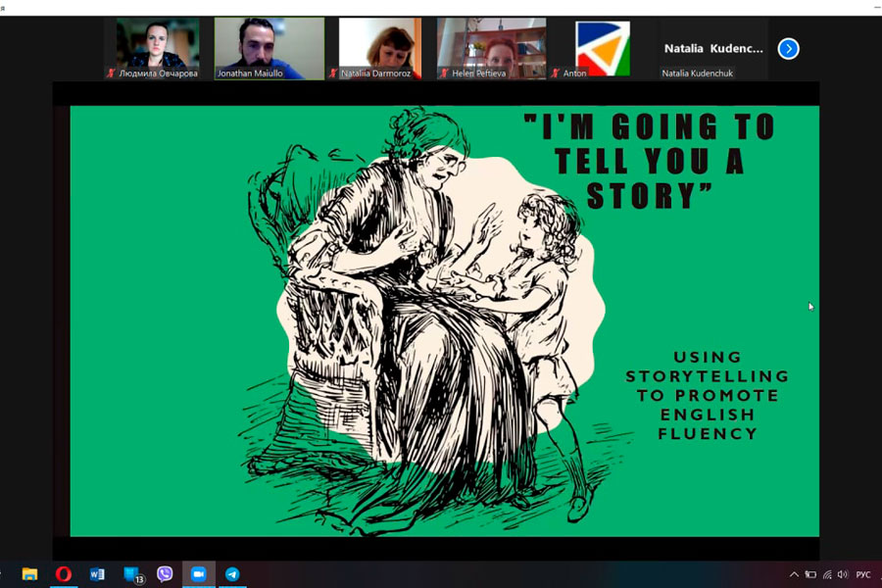Switch the РУС keyboard language indicator
The image size is (882, 588).
[863, 574]
